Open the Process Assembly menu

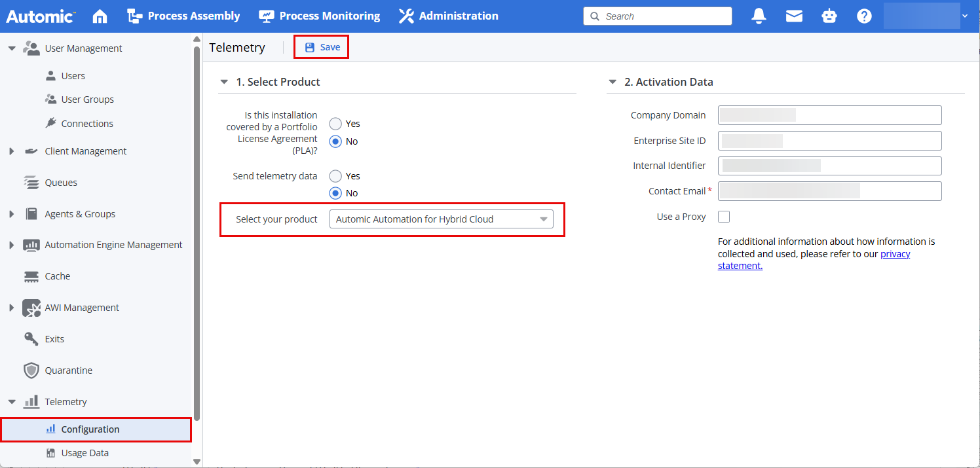click(183, 16)
